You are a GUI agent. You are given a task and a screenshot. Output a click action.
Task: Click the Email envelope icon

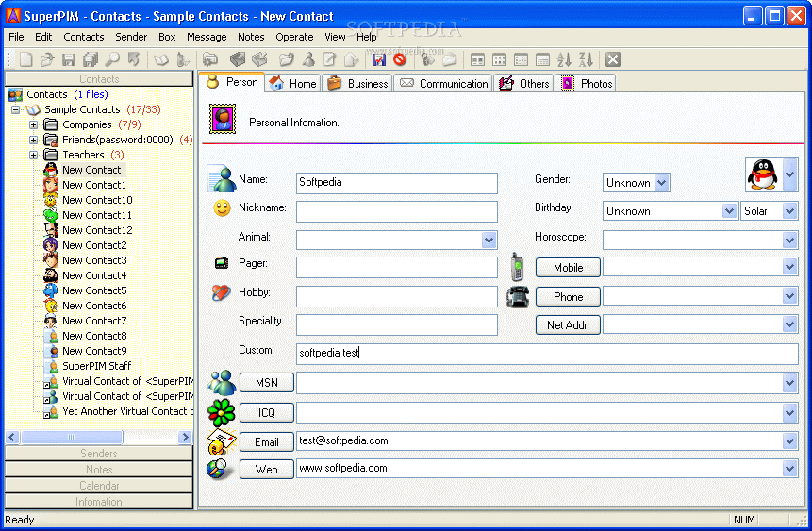pyautogui.click(x=222, y=442)
